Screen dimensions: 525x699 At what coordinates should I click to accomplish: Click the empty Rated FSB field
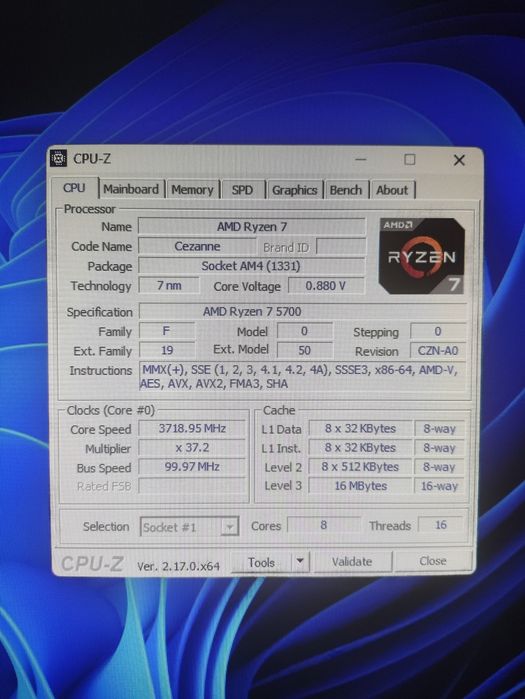(192, 485)
